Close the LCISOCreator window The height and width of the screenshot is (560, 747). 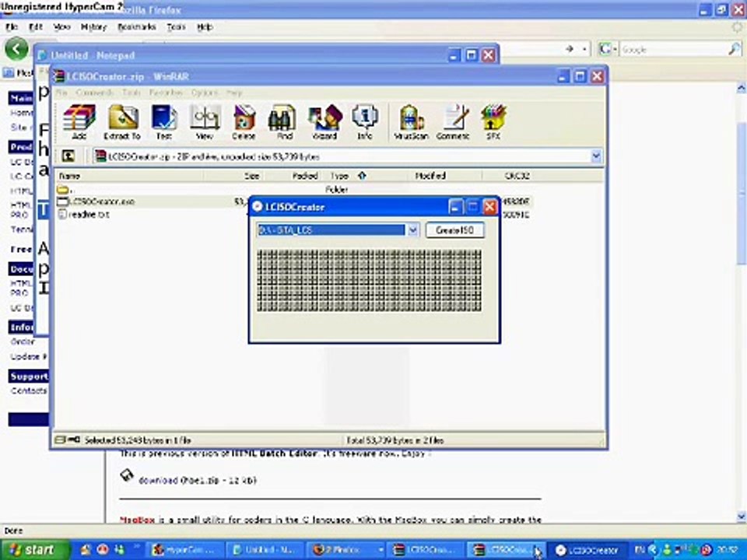click(x=489, y=207)
